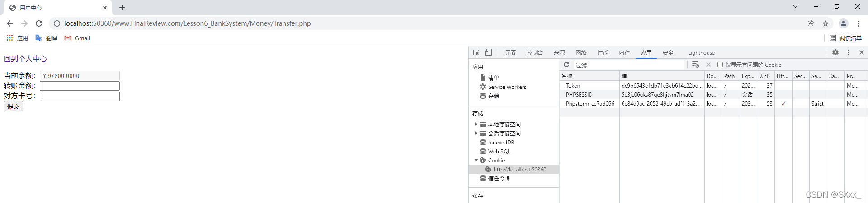Share this page icon in address bar

pos(811,23)
